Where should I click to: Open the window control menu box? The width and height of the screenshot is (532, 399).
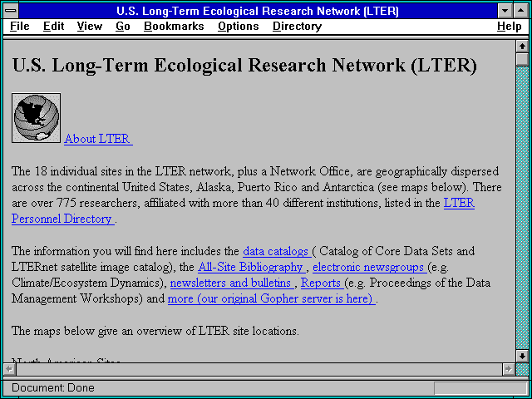(x=11, y=11)
